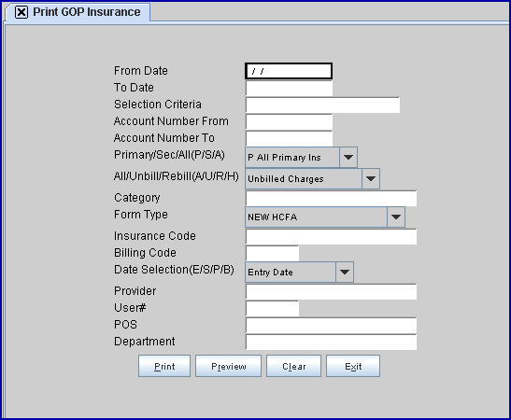
Task: Click the Insurance Code field
Action: point(331,236)
